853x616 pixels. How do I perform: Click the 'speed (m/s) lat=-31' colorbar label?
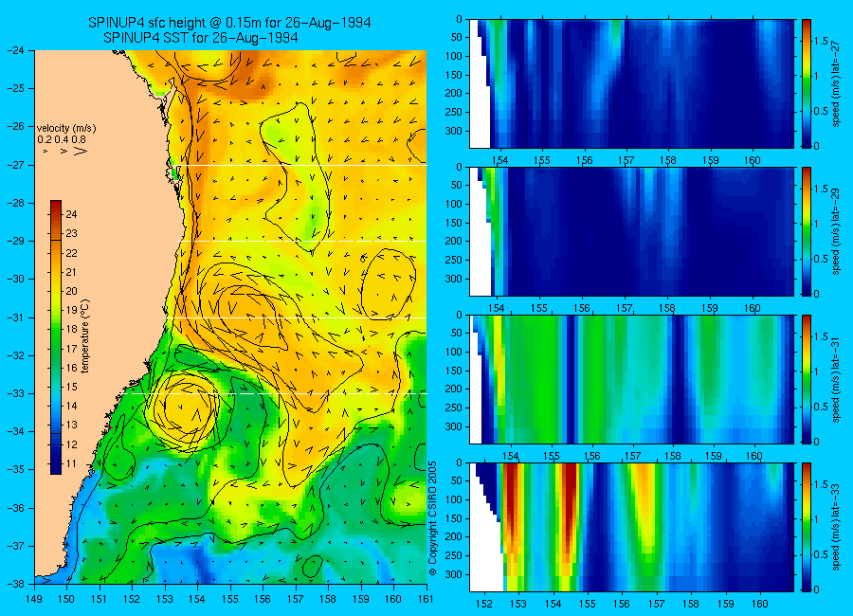click(x=836, y=379)
